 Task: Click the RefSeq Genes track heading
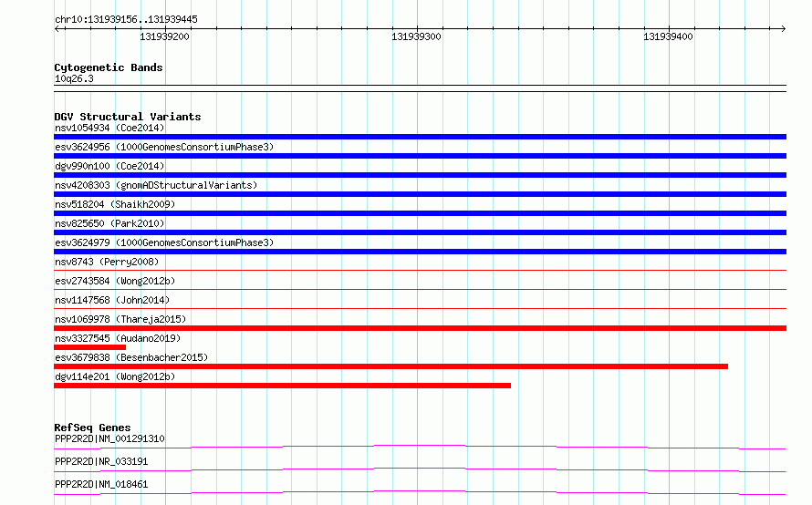tap(92, 428)
